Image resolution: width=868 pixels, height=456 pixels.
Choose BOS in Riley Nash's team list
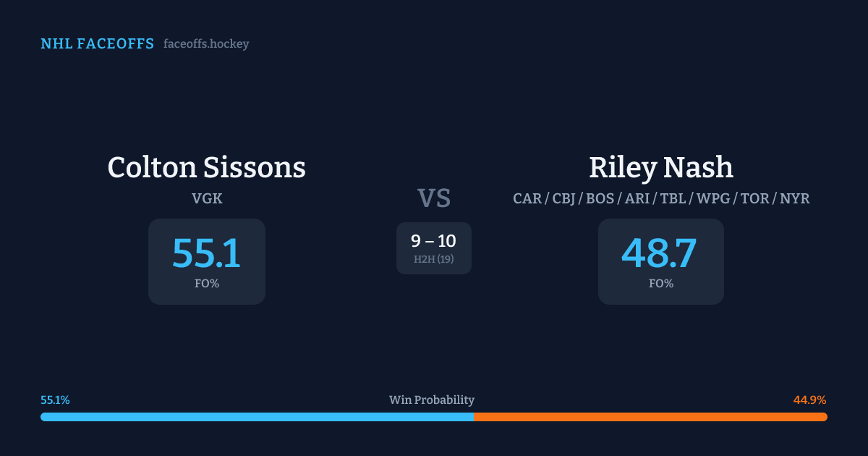600,198
